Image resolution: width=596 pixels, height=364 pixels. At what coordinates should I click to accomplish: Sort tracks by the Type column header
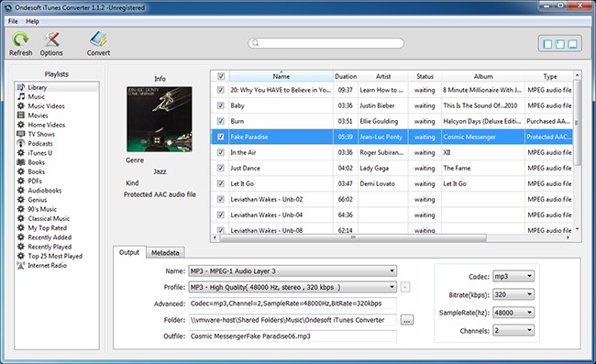[x=549, y=76]
